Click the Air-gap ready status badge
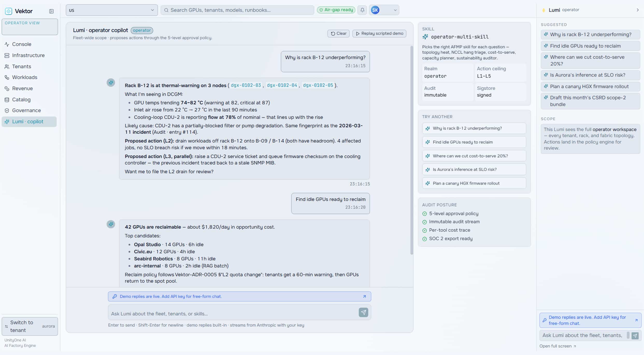Image resolution: width=644 pixels, height=355 pixels. point(336,10)
